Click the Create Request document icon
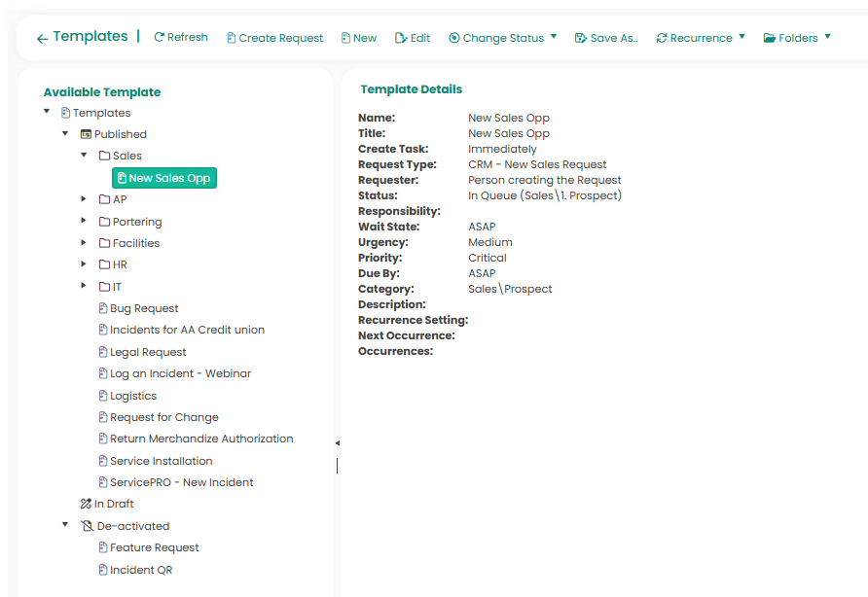Viewport: 868px width, 597px height. click(232, 38)
